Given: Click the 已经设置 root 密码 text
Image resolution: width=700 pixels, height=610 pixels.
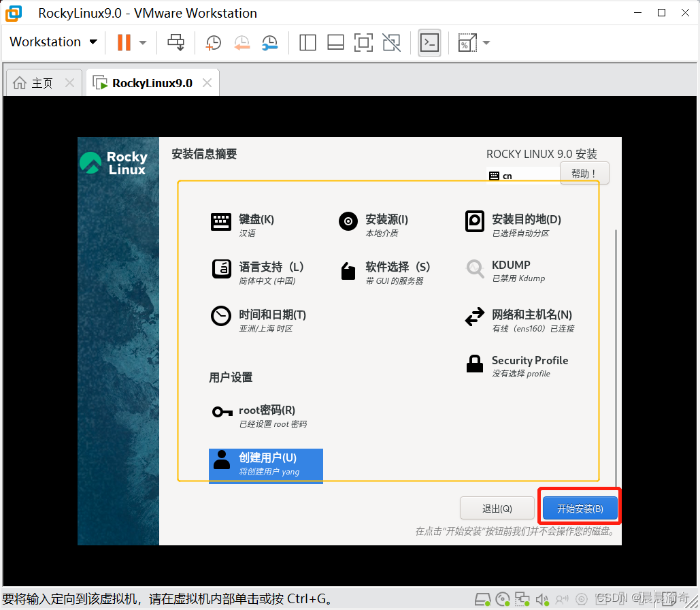Looking at the screenshot, I should coord(273,424).
